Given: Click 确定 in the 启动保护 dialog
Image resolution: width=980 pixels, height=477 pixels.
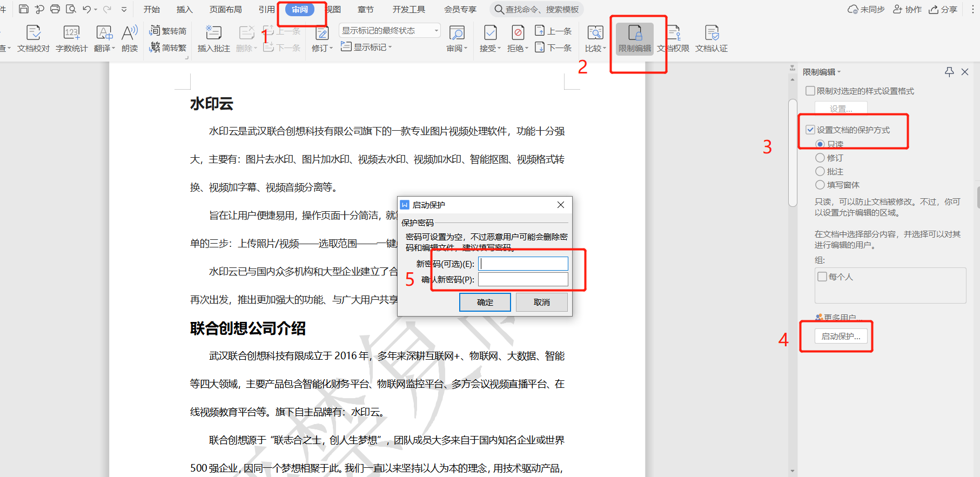Looking at the screenshot, I should coord(485,302).
